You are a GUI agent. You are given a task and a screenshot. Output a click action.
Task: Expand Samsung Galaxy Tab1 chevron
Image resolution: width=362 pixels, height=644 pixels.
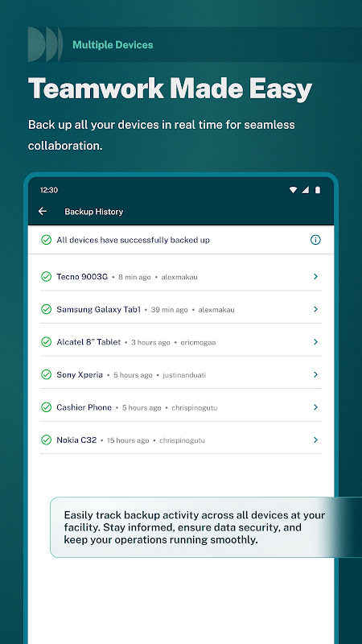click(x=315, y=309)
